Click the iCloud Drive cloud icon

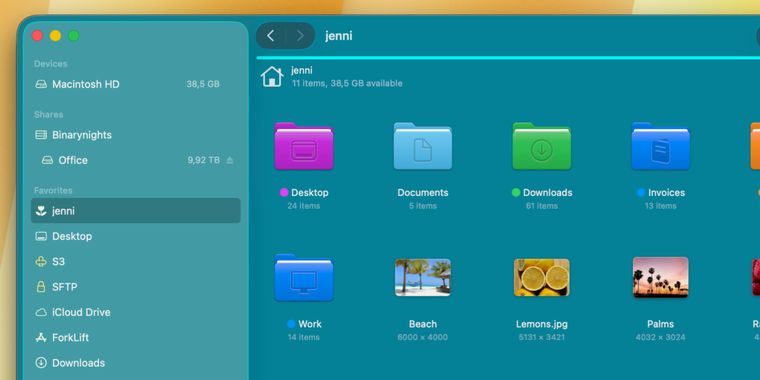point(41,313)
